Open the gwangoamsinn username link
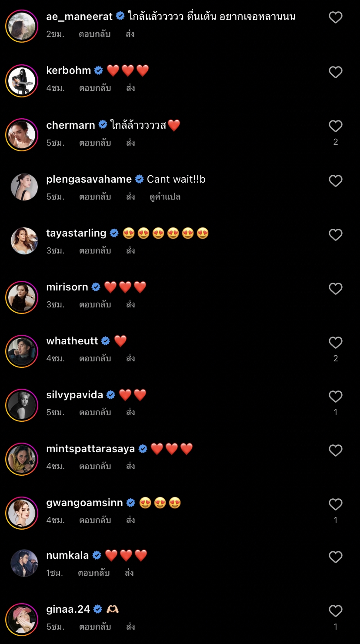This screenshot has width=360, height=644. [x=84, y=503]
